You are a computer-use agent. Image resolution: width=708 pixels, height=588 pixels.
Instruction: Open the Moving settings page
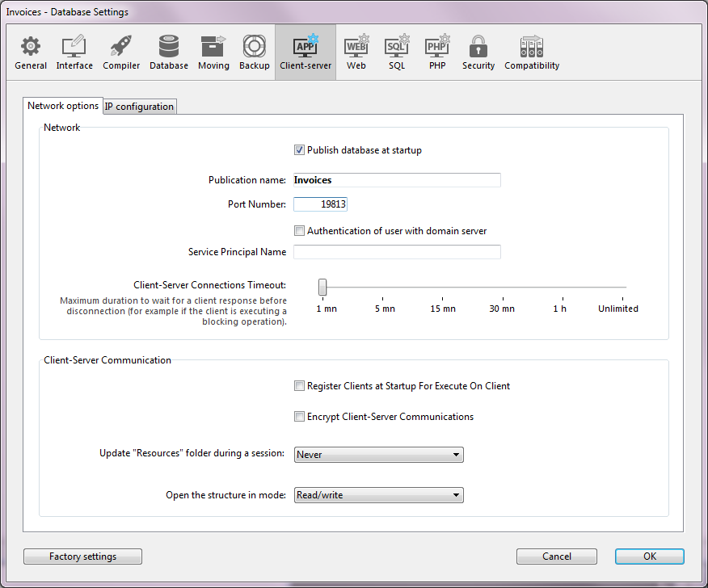point(213,53)
